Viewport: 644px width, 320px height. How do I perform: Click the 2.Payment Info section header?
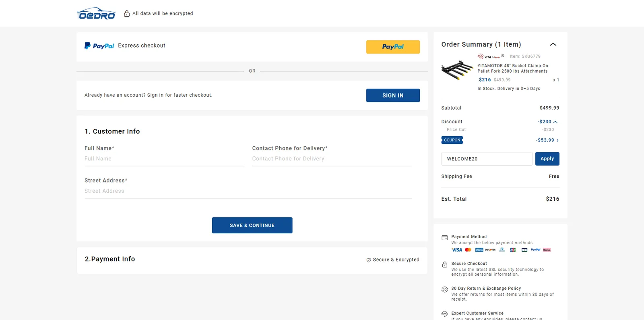pos(110,259)
